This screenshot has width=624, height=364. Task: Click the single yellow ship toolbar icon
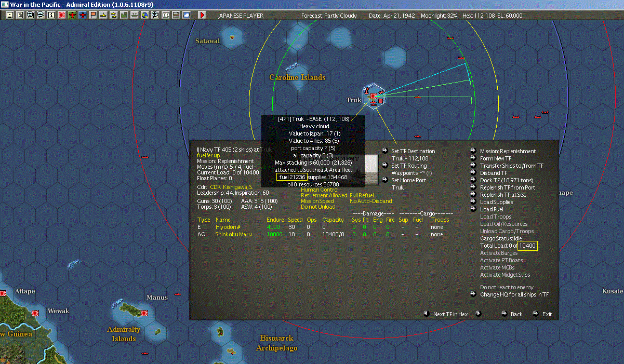coord(103,15)
